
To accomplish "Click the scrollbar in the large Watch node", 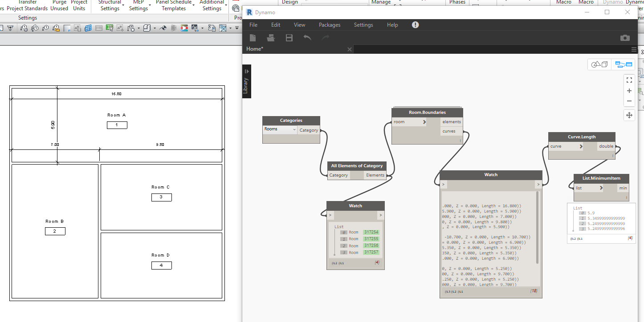I will pos(538,227).
